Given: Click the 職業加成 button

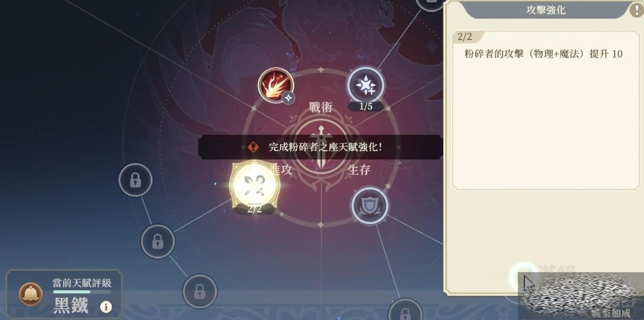Looking at the screenshot, I should point(611,313).
